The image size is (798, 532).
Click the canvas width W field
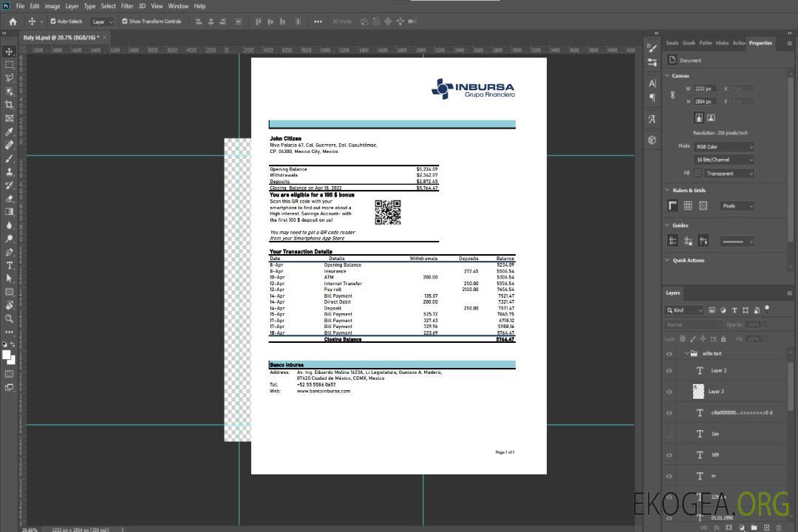coord(706,89)
